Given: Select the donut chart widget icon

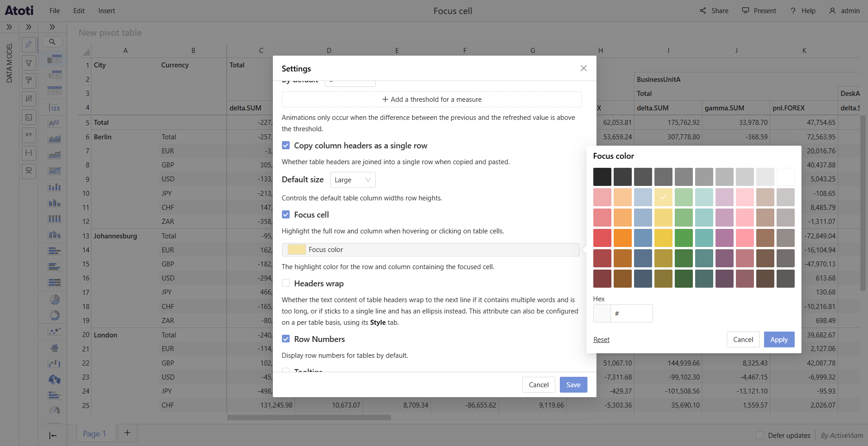Looking at the screenshot, I should tap(54, 315).
